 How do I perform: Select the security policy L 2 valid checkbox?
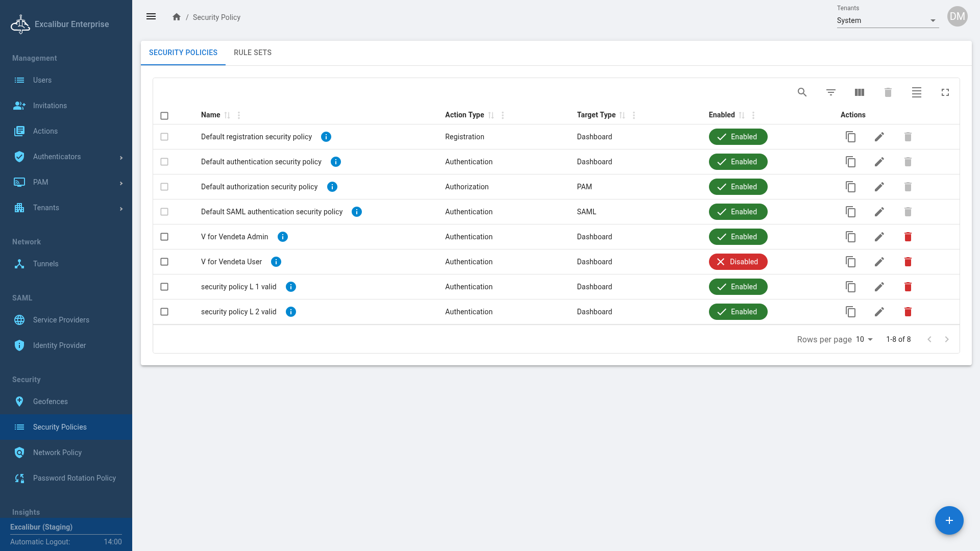pyautogui.click(x=164, y=312)
